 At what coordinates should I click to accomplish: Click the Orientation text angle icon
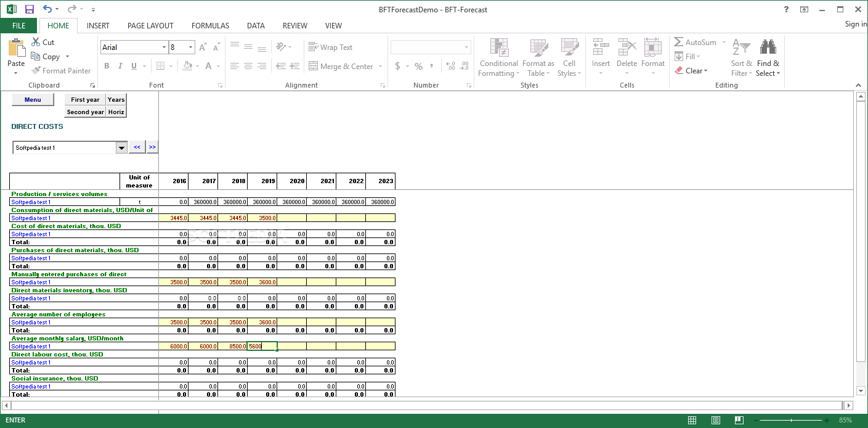[x=281, y=47]
